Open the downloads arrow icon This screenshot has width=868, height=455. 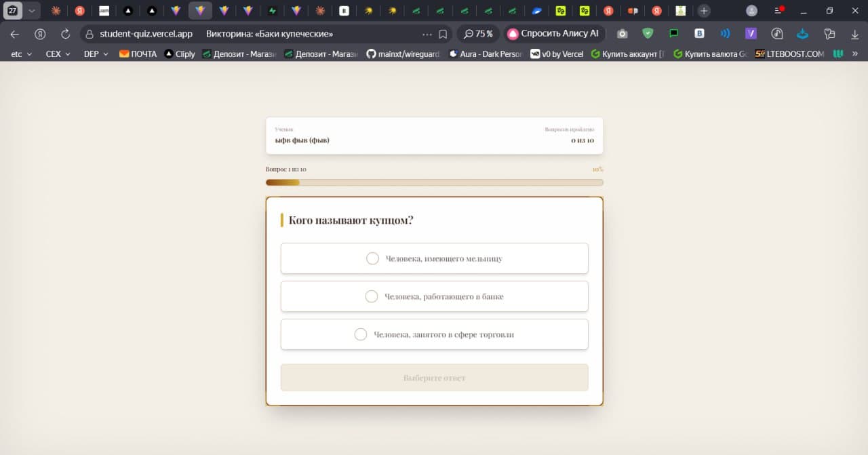coord(855,34)
